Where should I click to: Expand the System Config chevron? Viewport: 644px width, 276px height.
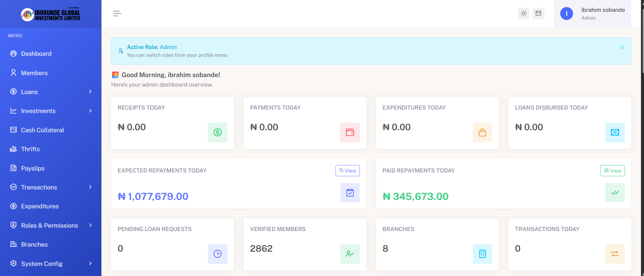(90, 263)
